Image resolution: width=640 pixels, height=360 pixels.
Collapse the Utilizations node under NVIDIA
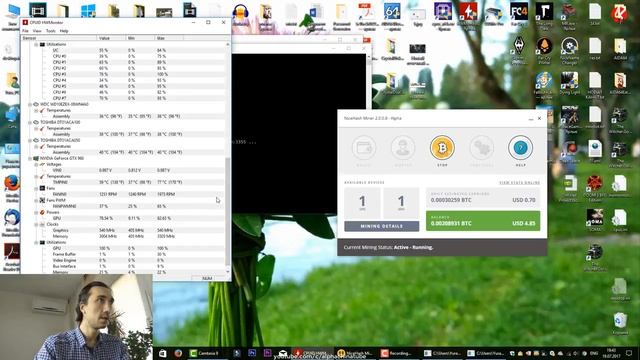(36, 242)
